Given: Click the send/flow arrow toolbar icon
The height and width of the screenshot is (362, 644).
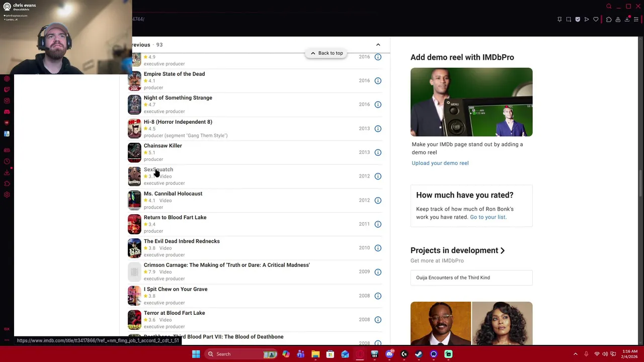Looking at the screenshot, I should tap(587, 20).
